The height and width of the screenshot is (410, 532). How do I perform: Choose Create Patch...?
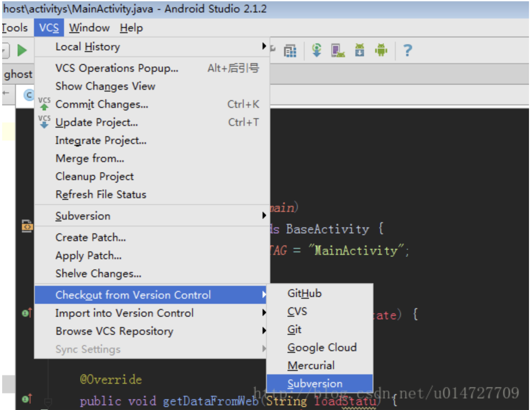pos(152,237)
